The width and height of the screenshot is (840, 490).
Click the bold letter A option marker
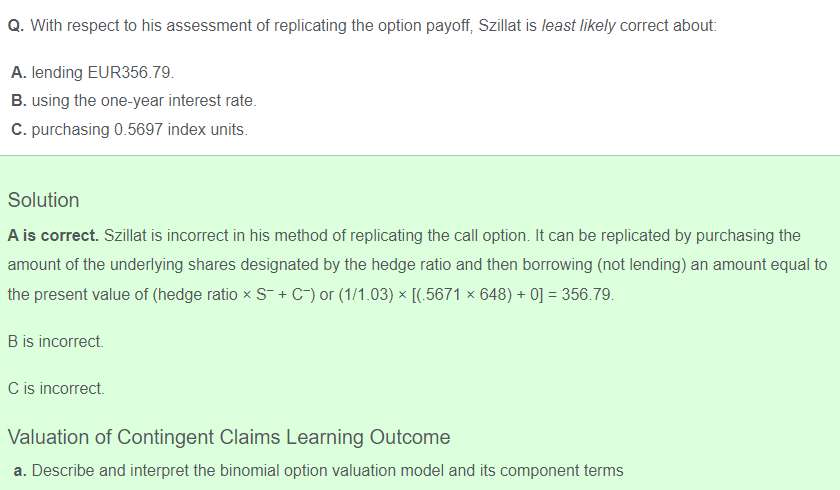tap(19, 72)
